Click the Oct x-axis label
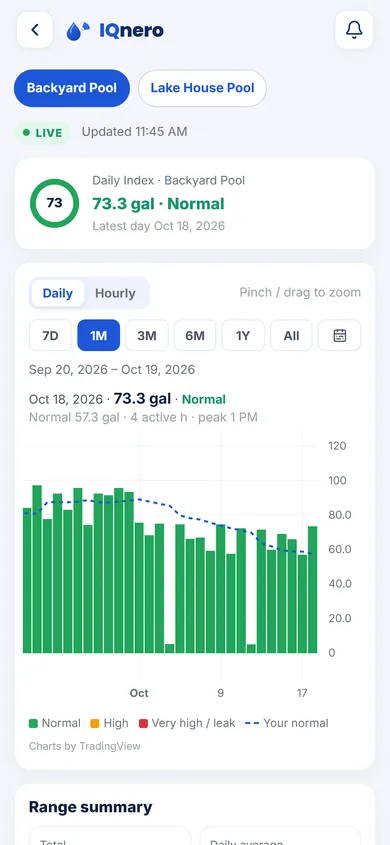This screenshot has height=845, width=390. tap(139, 693)
